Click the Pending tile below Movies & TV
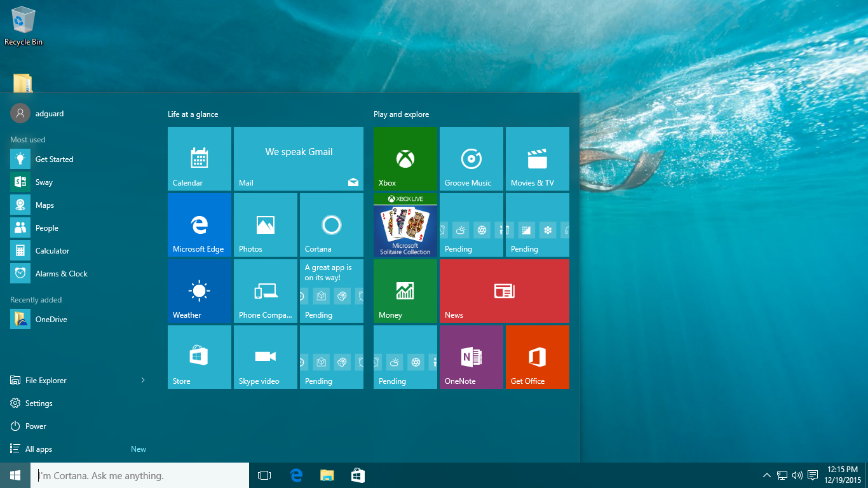The width and height of the screenshot is (868, 488). coord(538,225)
